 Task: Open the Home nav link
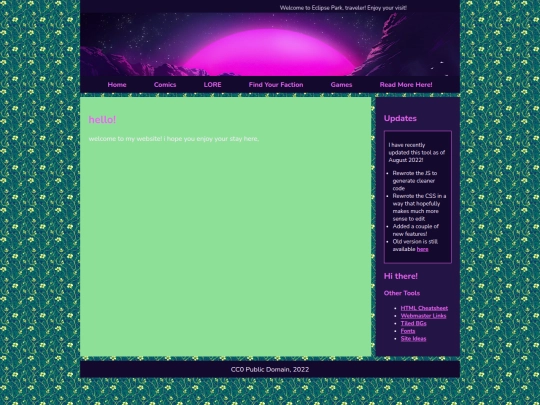coord(117,85)
